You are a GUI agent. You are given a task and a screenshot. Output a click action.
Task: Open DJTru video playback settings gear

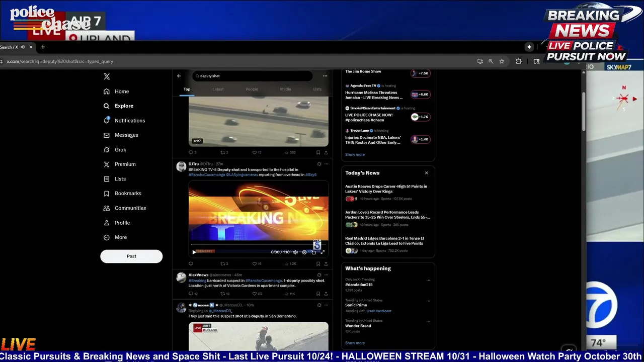pyautogui.click(x=304, y=252)
